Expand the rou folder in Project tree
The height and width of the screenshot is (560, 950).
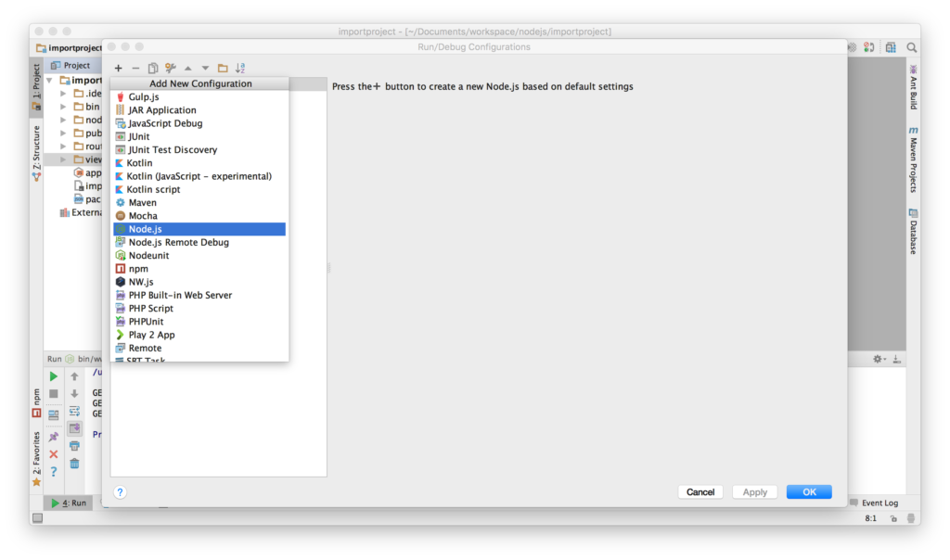click(x=63, y=146)
